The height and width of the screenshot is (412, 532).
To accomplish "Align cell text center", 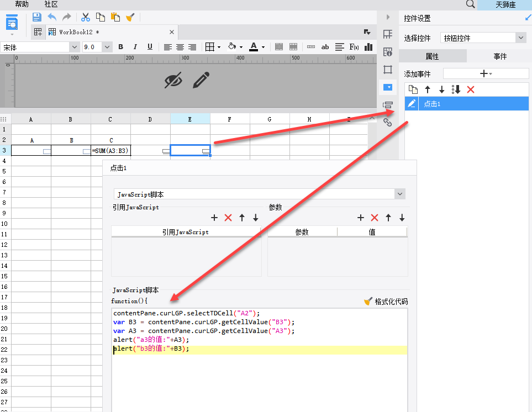I will [180, 47].
